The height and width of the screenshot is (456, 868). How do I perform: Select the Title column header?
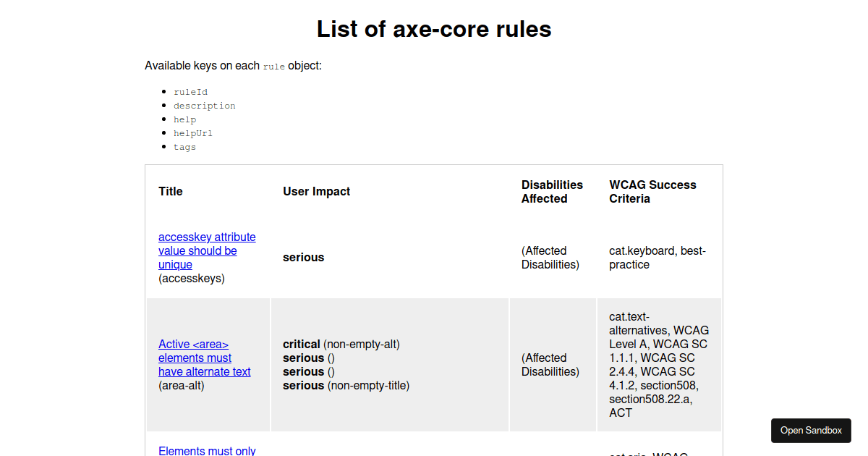(171, 191)
